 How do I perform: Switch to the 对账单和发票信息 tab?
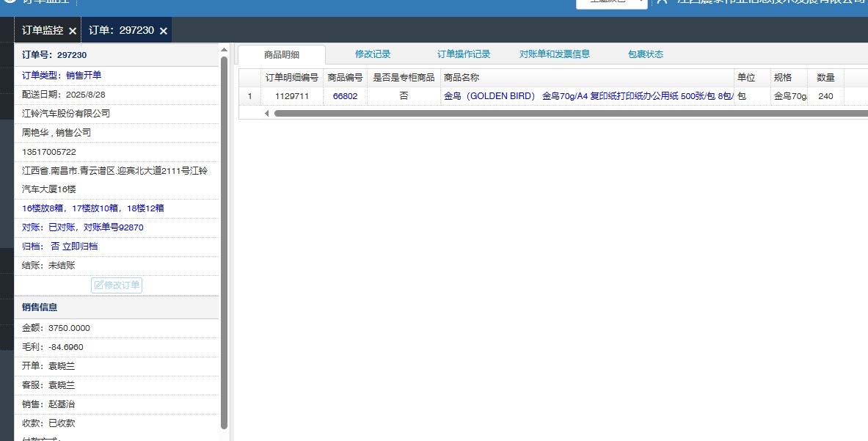click(555, 54)
